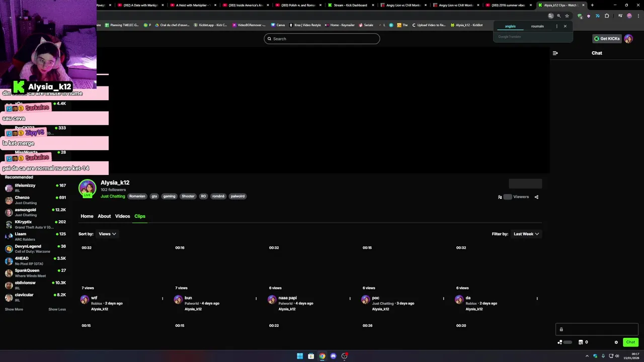644x362 pixels.
Task: Close the Google Translate popup
Action: click(565, 26)
